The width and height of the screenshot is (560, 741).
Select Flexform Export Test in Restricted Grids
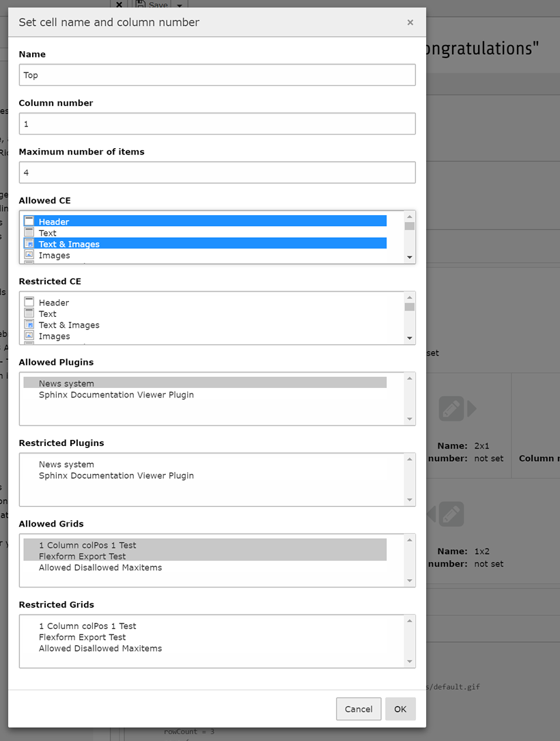tap(82, 637)
